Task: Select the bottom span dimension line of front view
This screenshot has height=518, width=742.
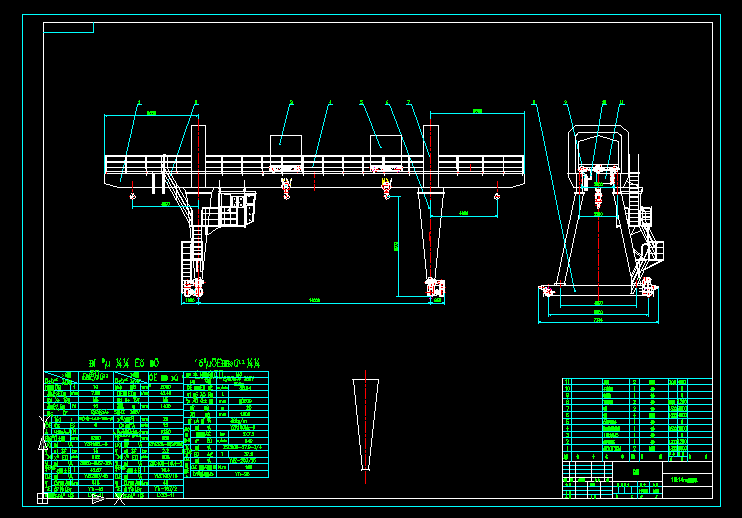Action: pos(314,301)
